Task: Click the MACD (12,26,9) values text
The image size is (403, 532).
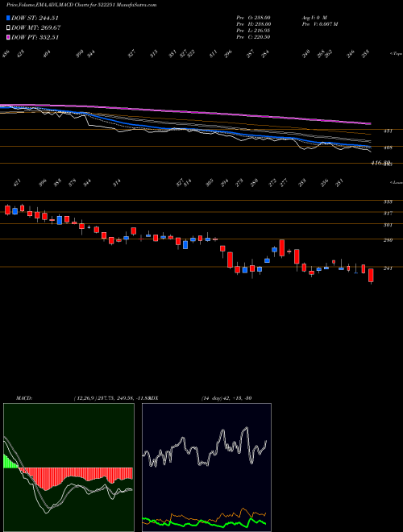Action: (112, 398)
